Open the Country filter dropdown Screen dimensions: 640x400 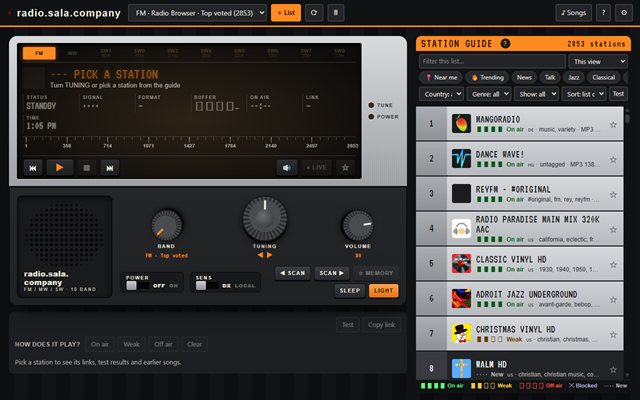(441, 94)
